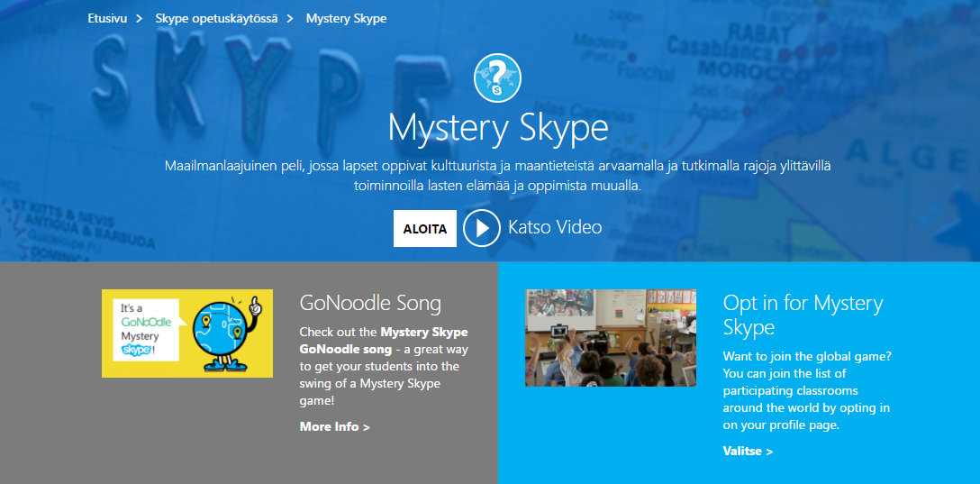Open the bold Mystery Skype GoNoodle song link

383,340
